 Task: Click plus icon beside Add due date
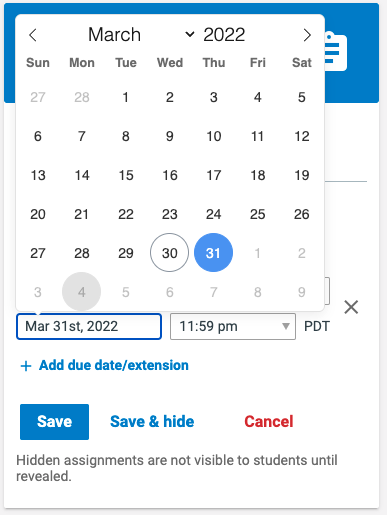(x=26, y=366)
